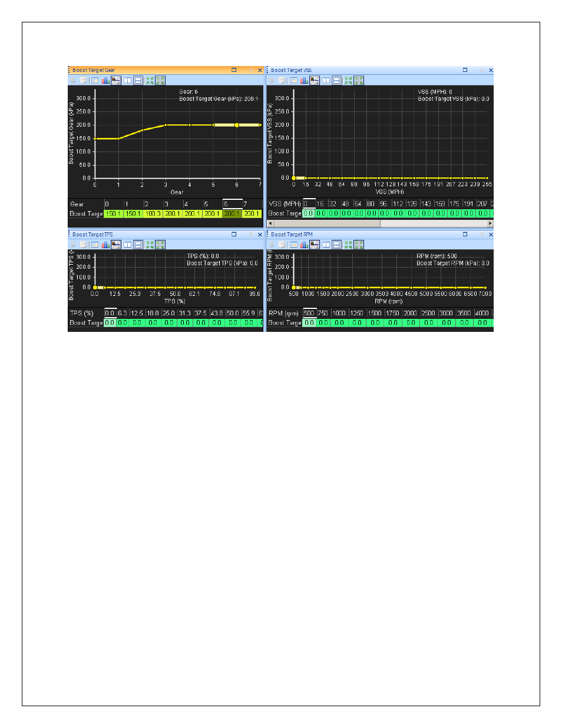This screenshot has height=728, width=562.
Task: Select horizontal split layout in Boost Target VSS panel
Action: pos(336,80)
